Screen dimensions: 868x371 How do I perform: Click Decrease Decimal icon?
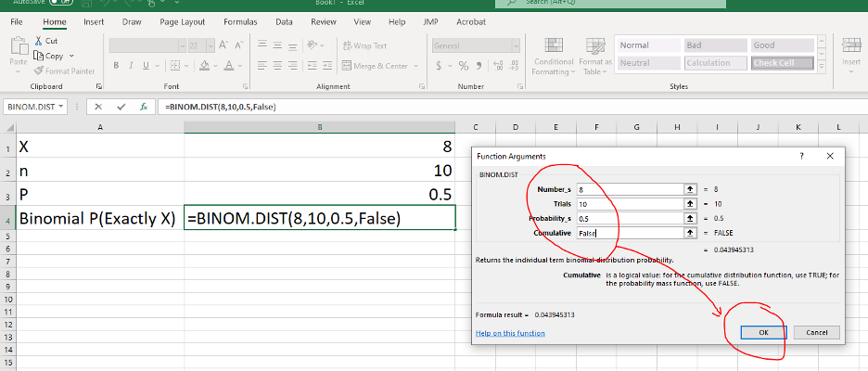click(513, 66)
